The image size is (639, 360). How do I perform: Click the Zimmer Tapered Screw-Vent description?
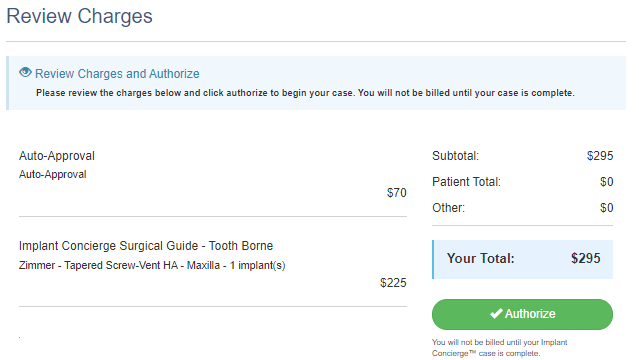(x=152, y=265)
